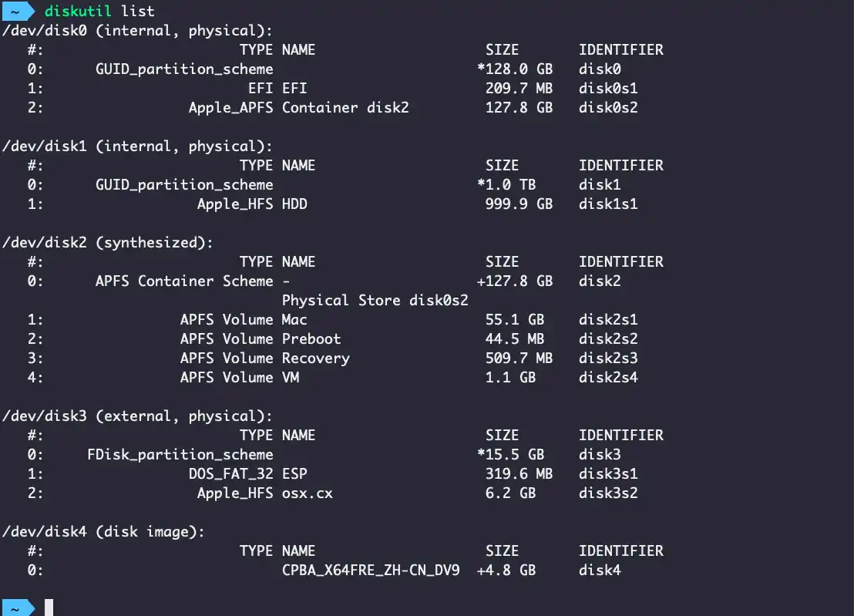Click the Recovery volume name

point(316,358)
